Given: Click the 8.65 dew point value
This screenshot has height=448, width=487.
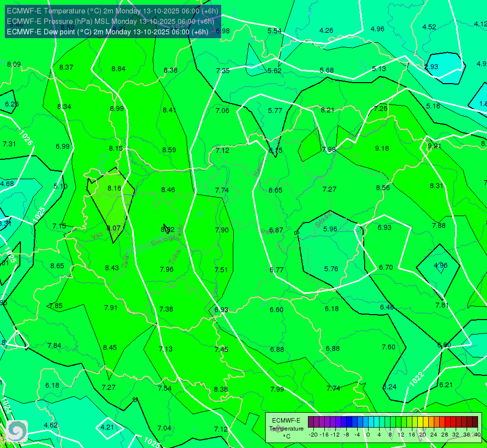Looking at the screenshot, I should pyautogui.click(x=57, y=266).
